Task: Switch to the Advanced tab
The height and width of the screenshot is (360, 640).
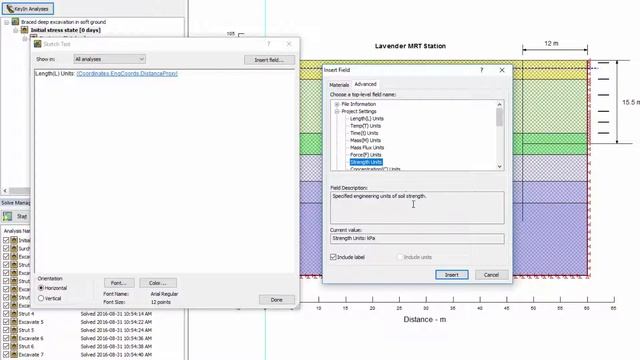Action: 365,84
